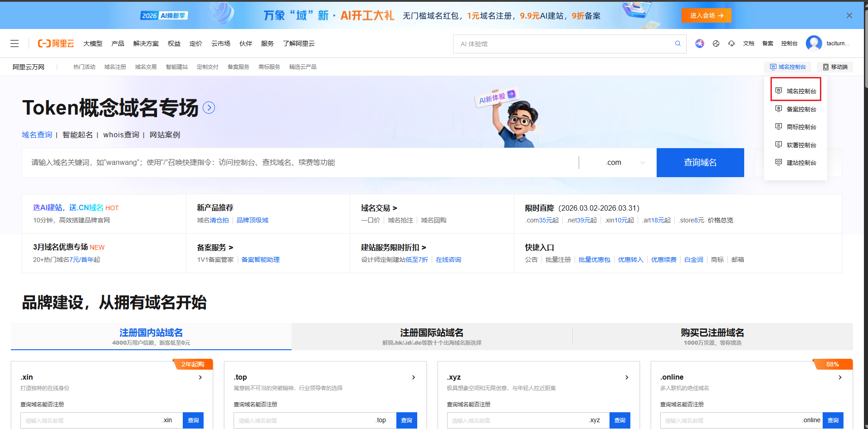Click the user avatar icon

[x=814, y=43]
